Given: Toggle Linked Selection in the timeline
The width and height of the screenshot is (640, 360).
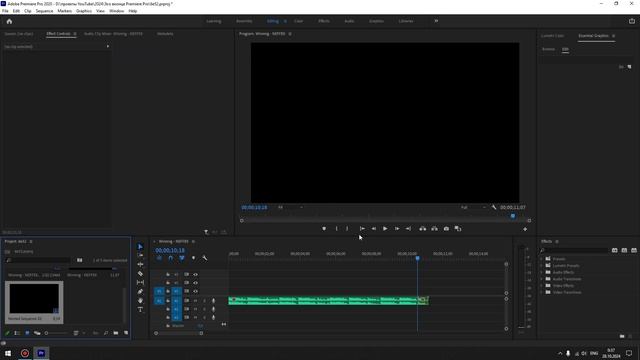Looking at the screenshot, I should click(x=182, y=258).
